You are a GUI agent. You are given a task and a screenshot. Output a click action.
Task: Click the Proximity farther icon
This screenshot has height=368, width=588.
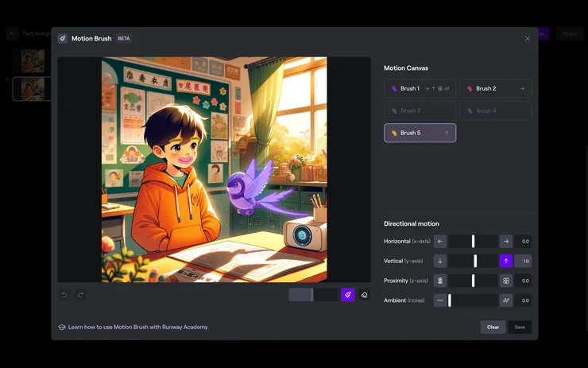pos(440,281)
